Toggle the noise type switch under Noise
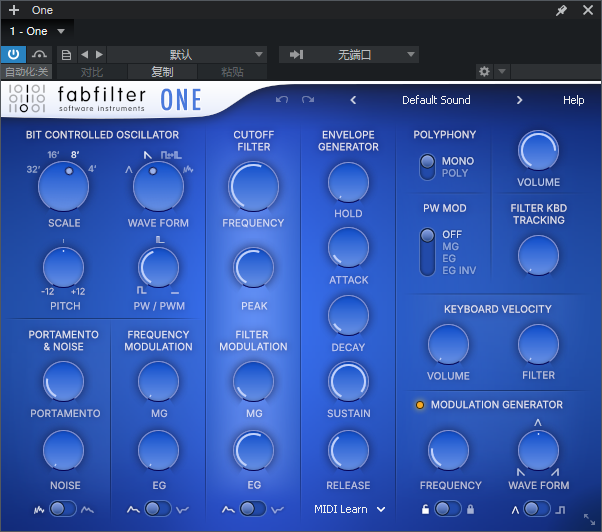Viewport: 602px width, 532px height. point(63,509)
